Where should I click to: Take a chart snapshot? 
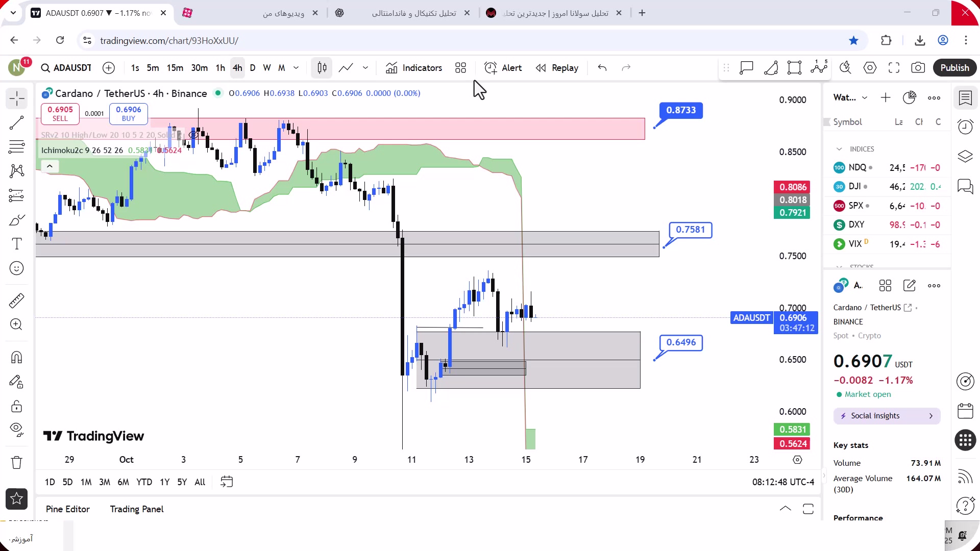tap(918, 68)
